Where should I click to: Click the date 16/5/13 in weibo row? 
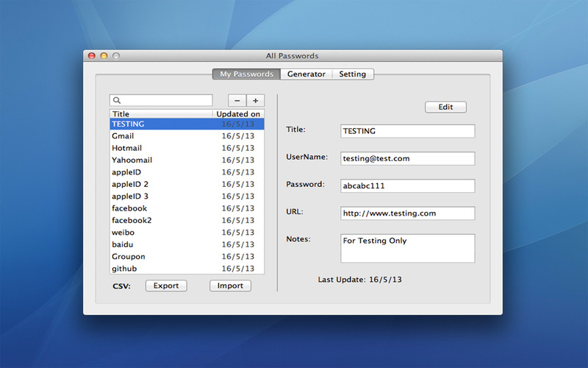(237, 232)
